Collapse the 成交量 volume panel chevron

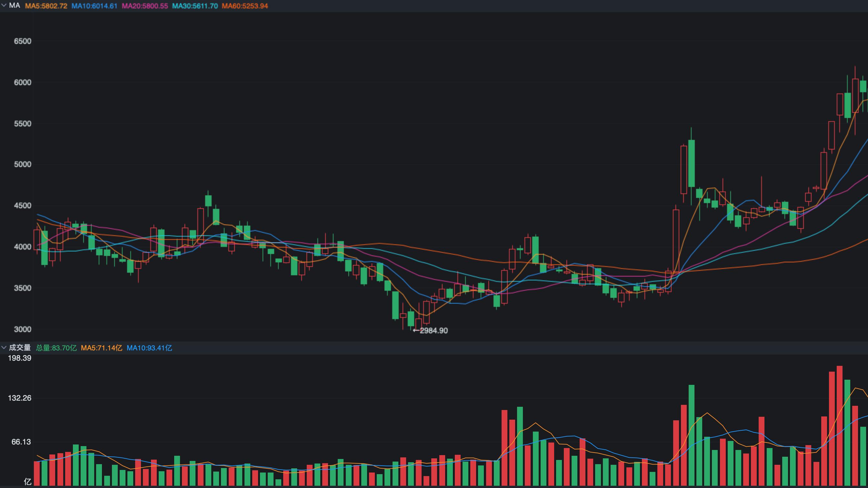(x=4, y=347)
